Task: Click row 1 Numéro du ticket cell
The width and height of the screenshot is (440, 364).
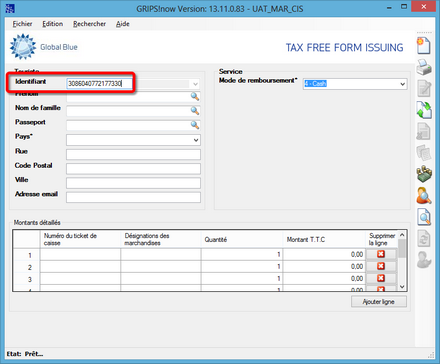Action: [80, 254]
